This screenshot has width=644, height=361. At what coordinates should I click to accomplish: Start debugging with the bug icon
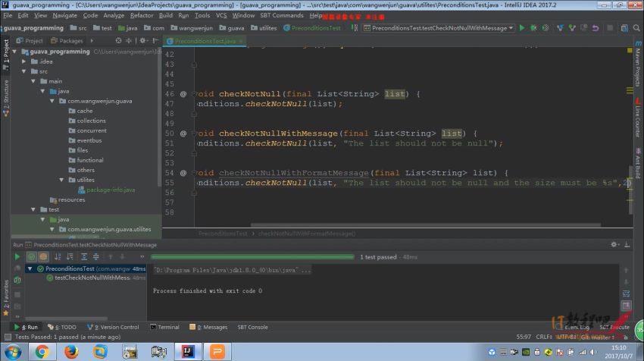[533, 28]
